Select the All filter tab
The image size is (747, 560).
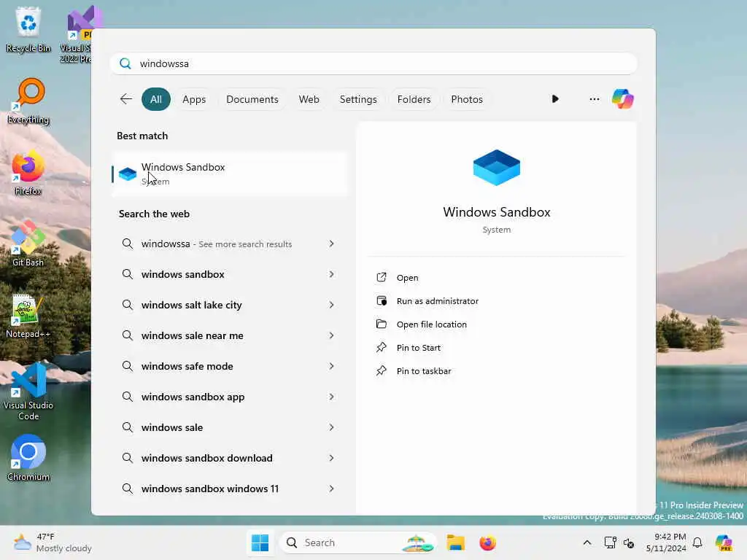(156, 99)
